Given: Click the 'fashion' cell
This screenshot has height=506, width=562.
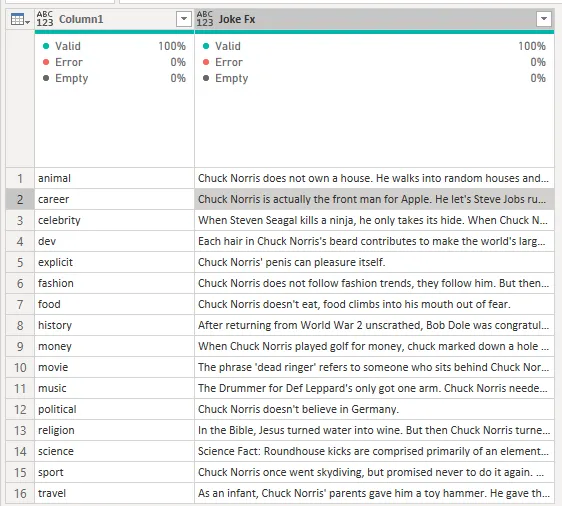Looking at the screenshot, I should (114, 283).
